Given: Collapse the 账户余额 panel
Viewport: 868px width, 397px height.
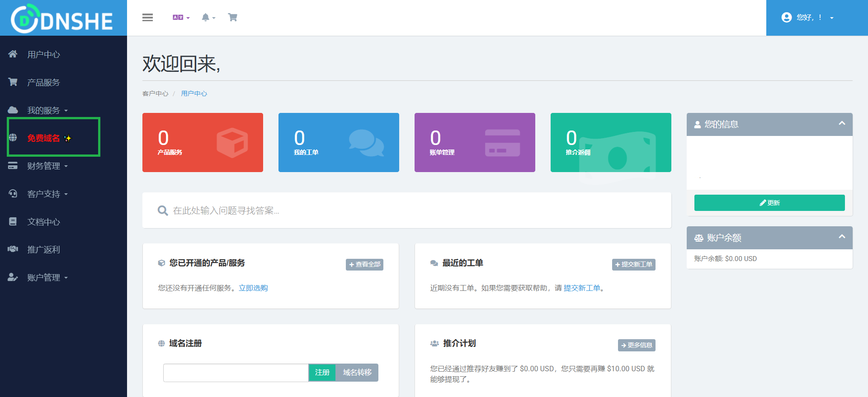Looking at the screenshot, I should click(842, 237).
